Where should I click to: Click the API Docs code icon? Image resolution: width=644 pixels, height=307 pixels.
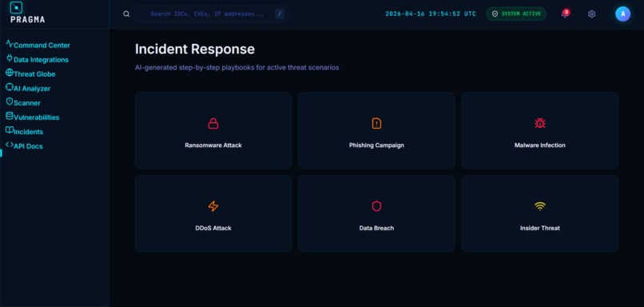(10, 144)
